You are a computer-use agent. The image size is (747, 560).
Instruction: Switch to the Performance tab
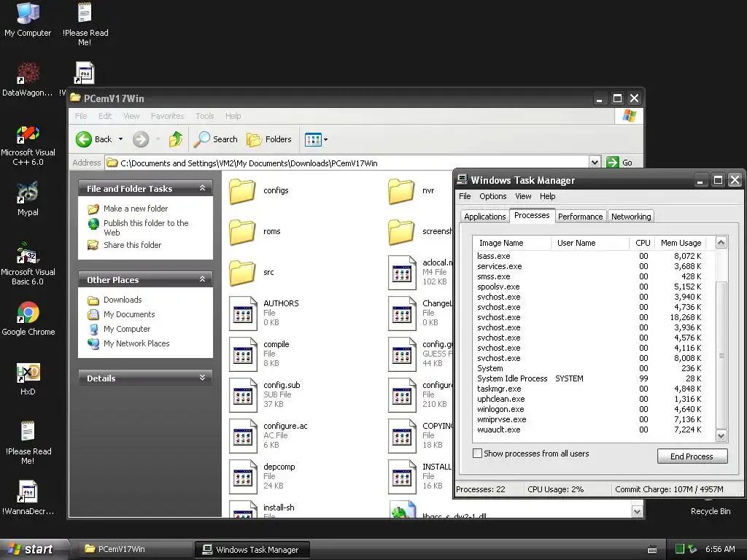point(580,217)
